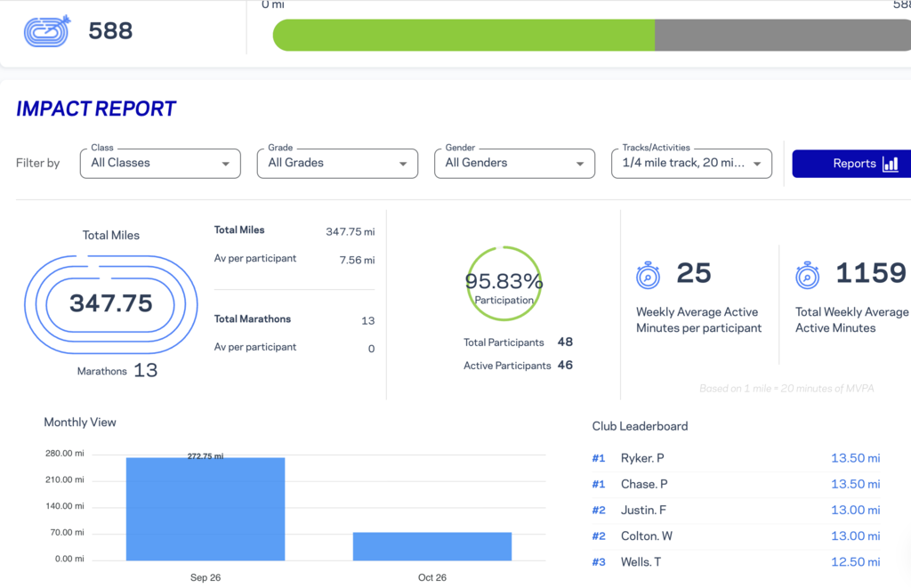The width and height of the screenshot is (911, 588).
Task: Click the IMPACT REPORT heading
Action: 96,109
